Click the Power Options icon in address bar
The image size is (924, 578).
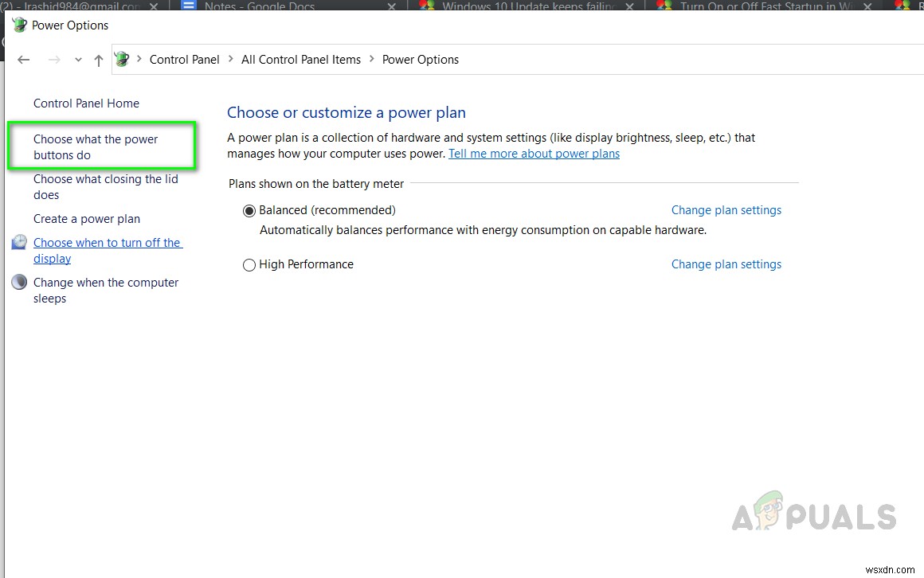(122, 59)
